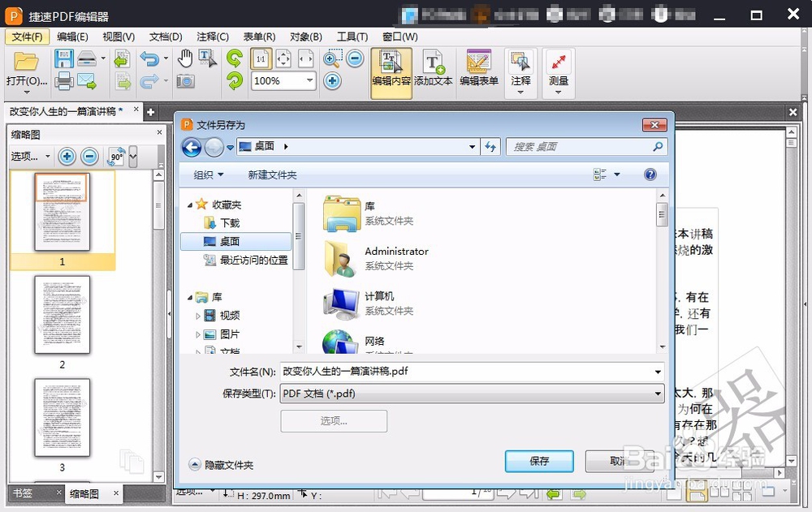Set zoom level in the 100% combo box
The height and width of the screenshot is (512, 812).
point(282,80)
